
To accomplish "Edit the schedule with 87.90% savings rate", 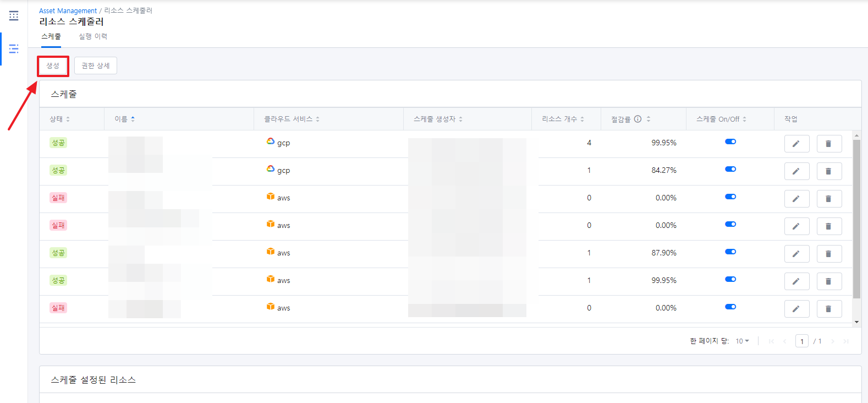I will pos(796,254).
